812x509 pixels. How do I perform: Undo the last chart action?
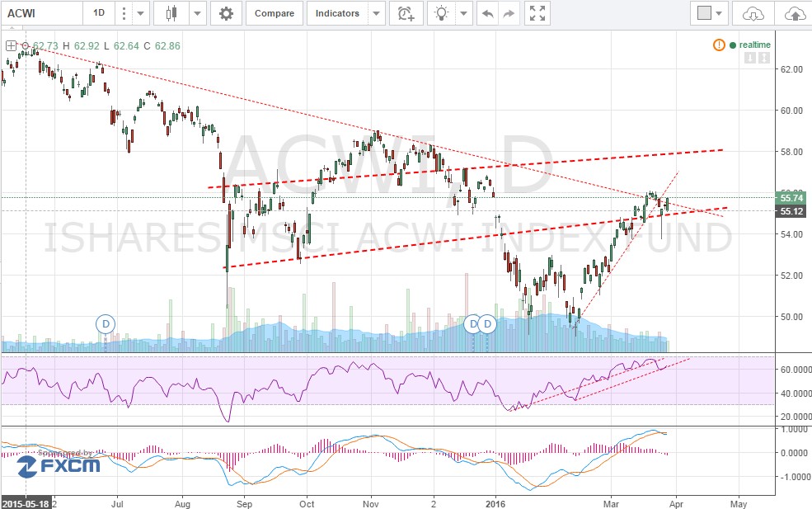click(488, 13)
